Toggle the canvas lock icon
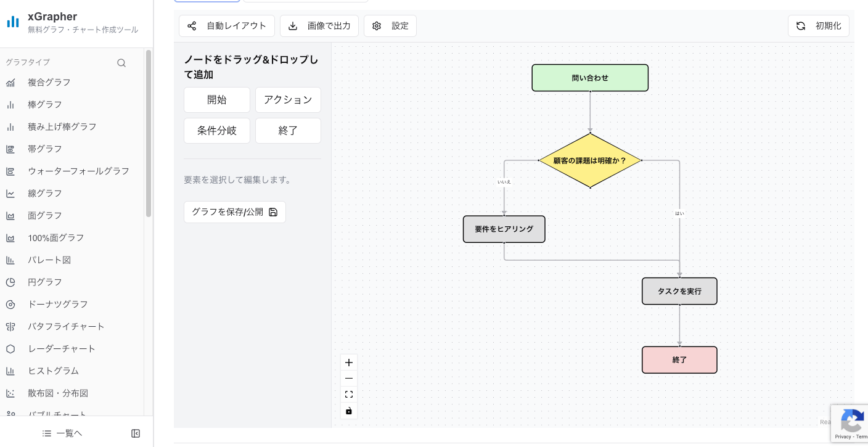868x447 pixels. pos(349,411)
